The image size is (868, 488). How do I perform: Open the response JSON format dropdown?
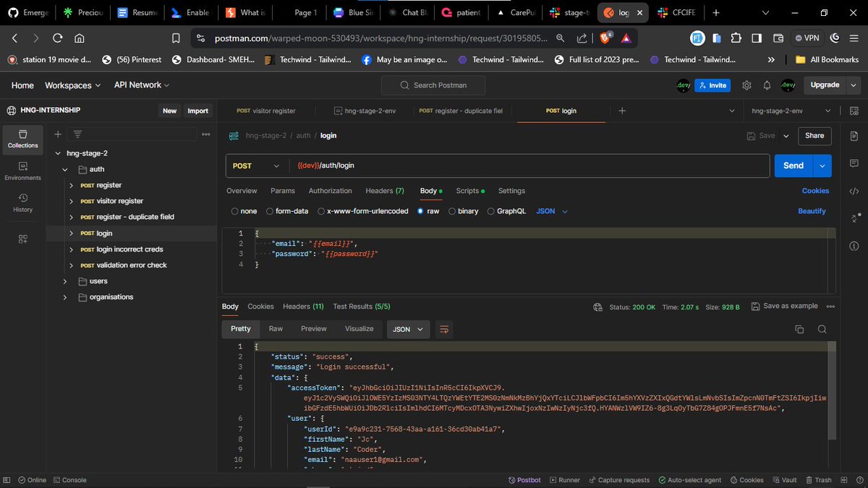click(x=409, y=329)
